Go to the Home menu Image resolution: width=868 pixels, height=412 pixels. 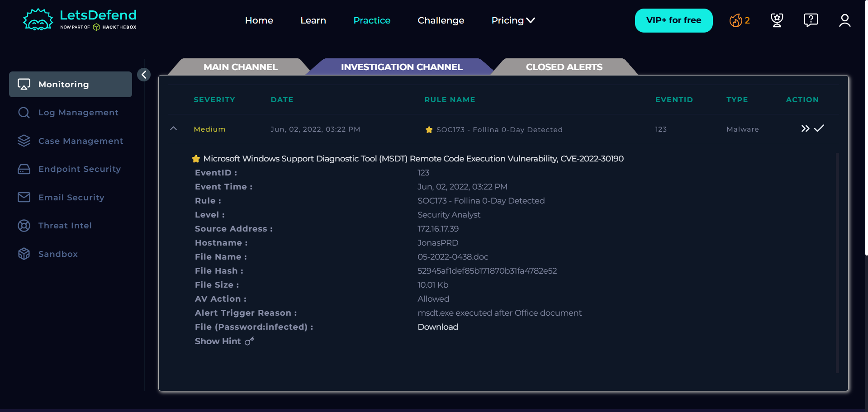(x=259, y=20)
